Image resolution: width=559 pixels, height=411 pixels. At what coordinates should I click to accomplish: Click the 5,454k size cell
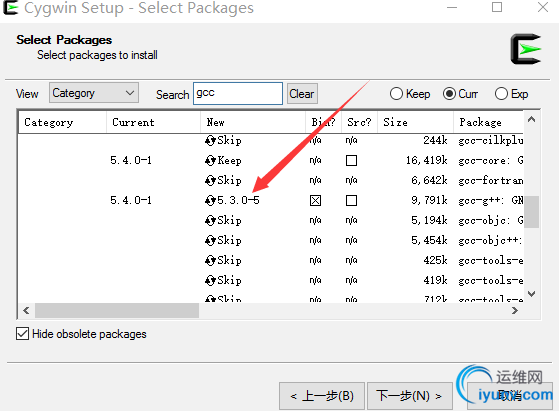(430, 241)
